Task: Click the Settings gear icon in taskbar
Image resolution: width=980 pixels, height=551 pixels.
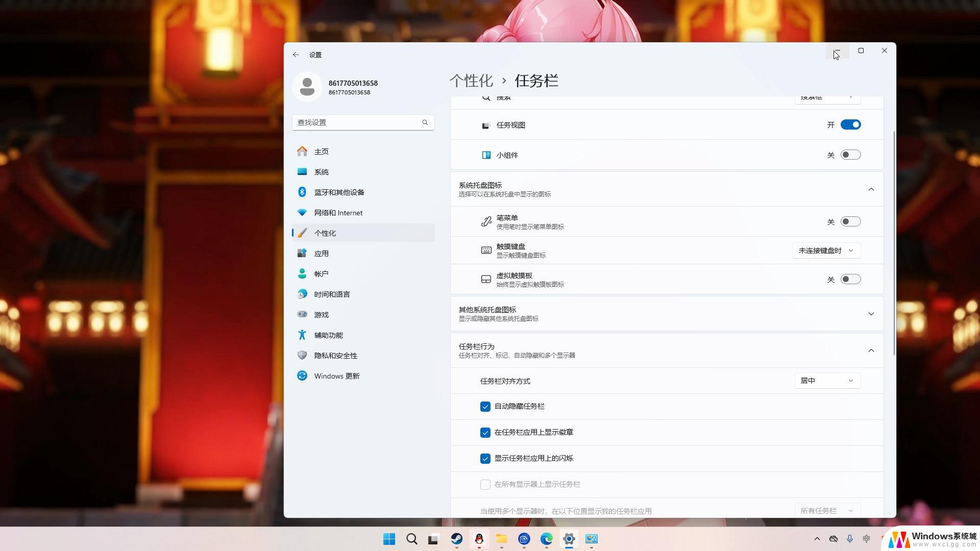Action: click(570, 539)
